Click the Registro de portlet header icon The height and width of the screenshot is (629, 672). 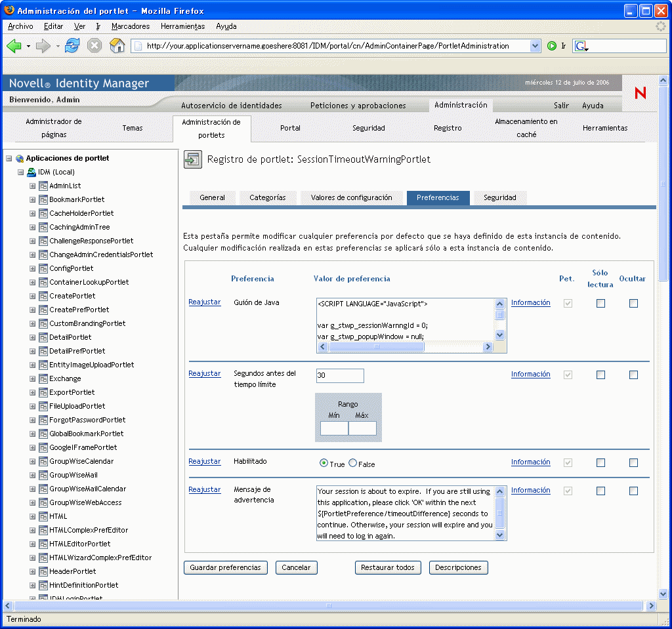192,159
